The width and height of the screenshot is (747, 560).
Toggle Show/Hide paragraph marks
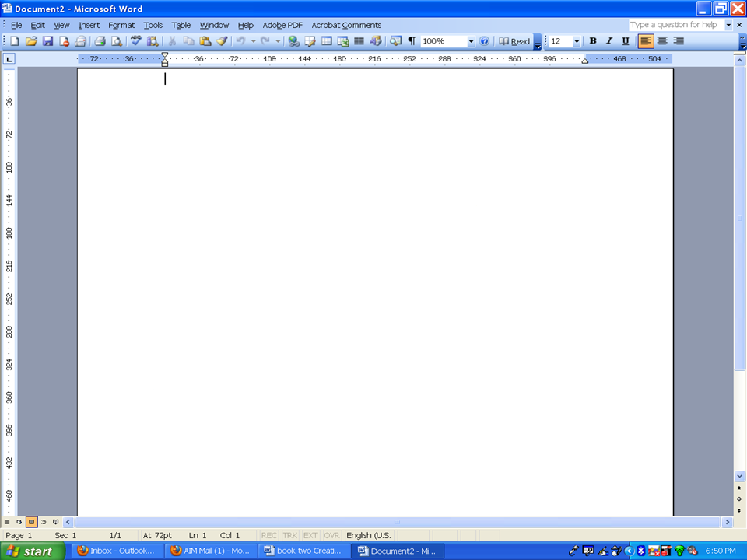tap(412, 41)
